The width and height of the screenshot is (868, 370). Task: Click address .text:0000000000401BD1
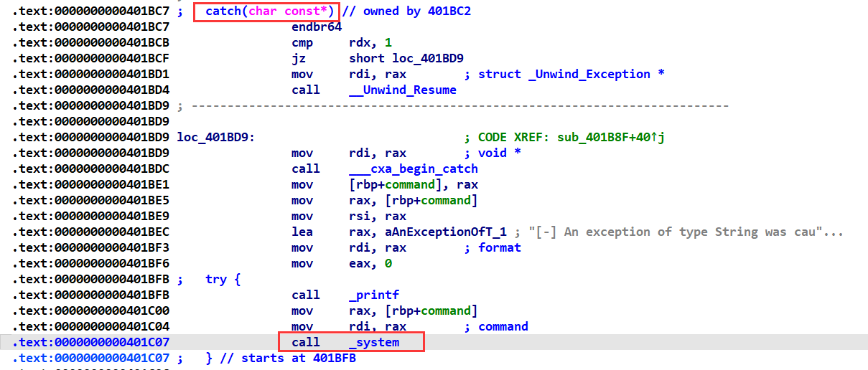coord(90,75)
